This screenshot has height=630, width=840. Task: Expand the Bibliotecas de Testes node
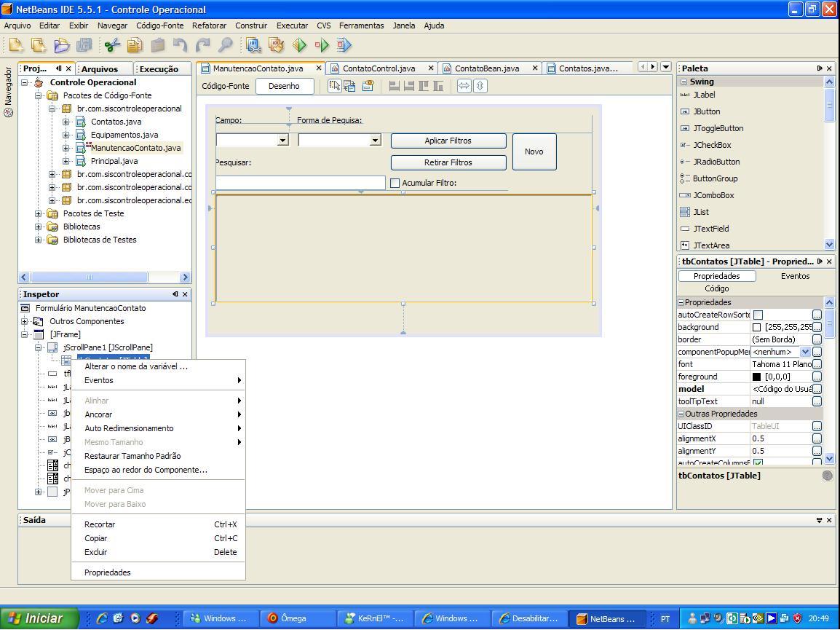point(39,240)
